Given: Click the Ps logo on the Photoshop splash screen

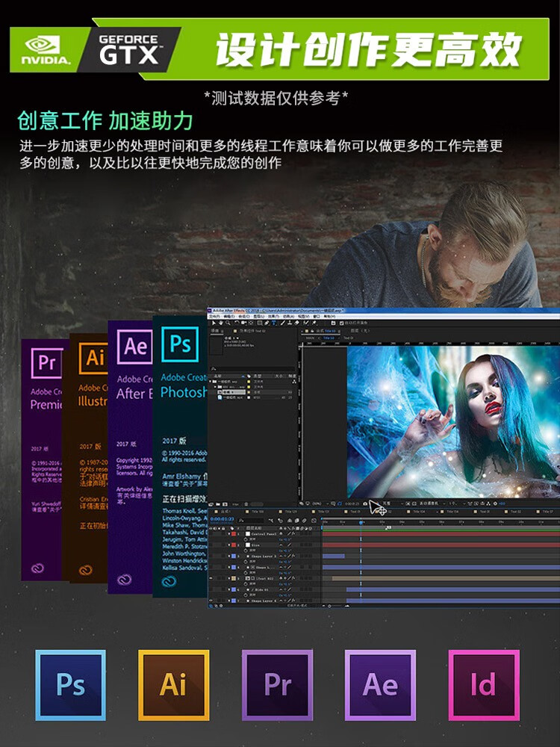Looking at the screenshot, I should pos(180,344).
